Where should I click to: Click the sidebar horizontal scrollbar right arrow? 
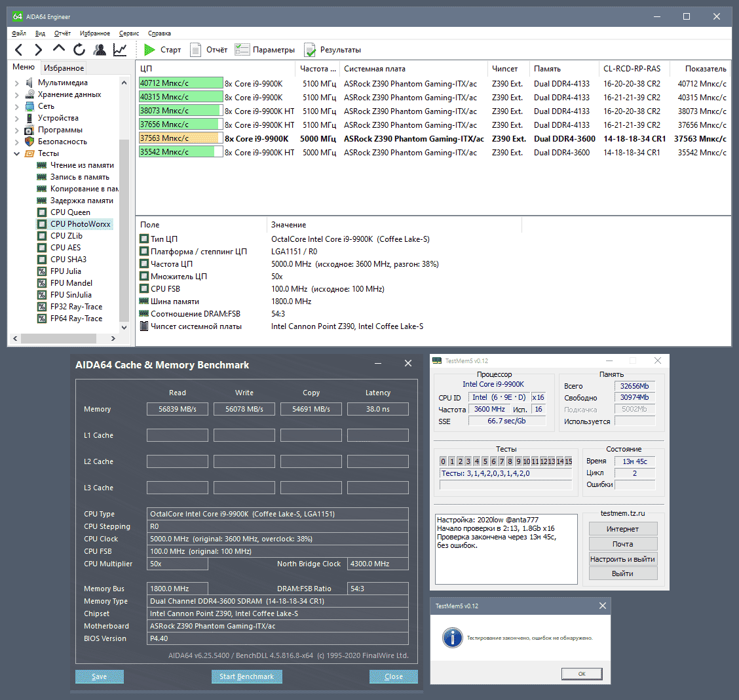click(x=113, y=338)
